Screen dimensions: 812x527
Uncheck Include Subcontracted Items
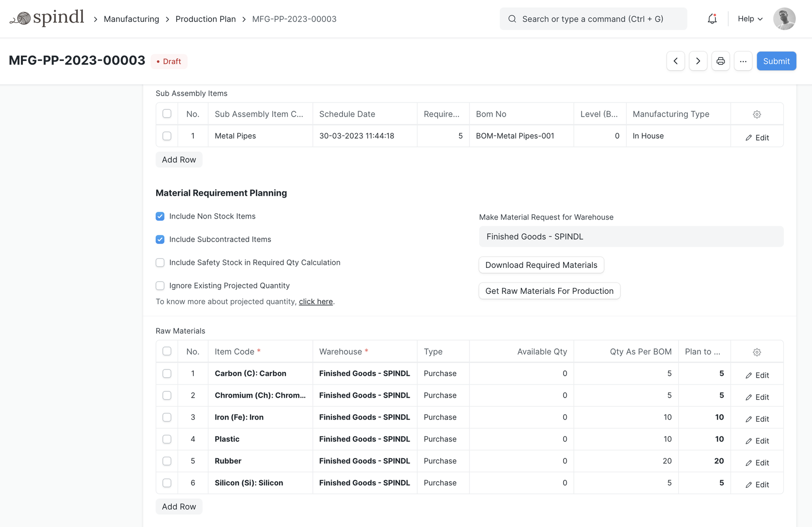pyautogui.click(x=160, y=239)
